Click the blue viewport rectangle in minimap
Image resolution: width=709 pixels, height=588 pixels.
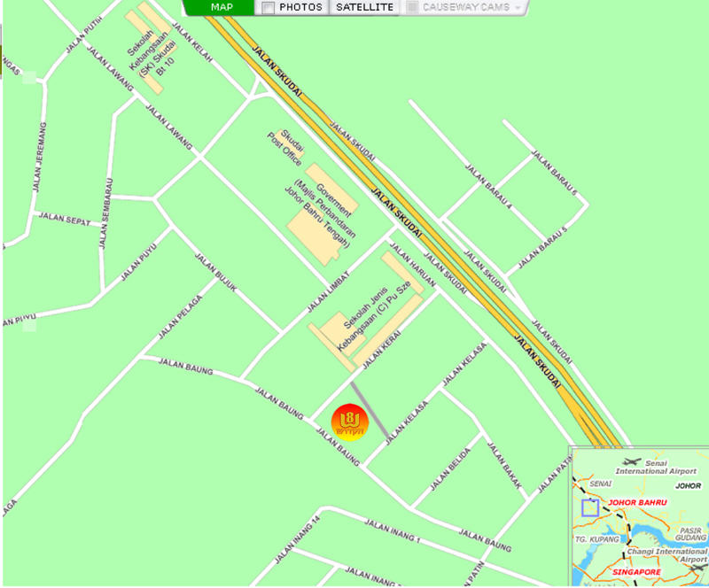590,507
